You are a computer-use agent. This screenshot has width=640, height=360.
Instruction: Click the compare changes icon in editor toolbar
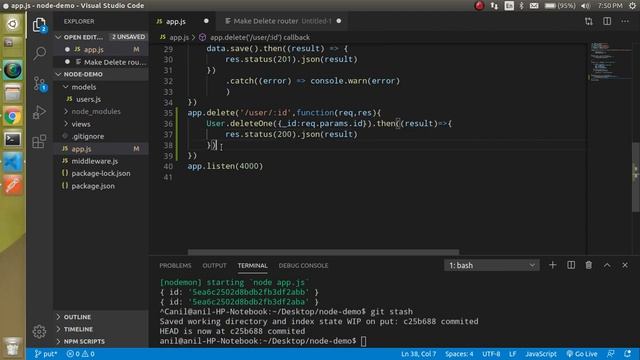(589, 21)
